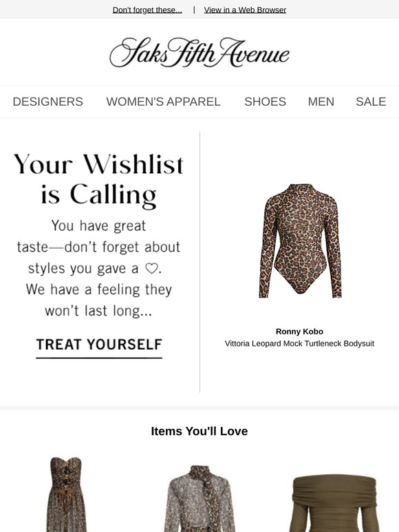
Task: Open the 'Don't forget these...' link
Action: tap(147, 10)
